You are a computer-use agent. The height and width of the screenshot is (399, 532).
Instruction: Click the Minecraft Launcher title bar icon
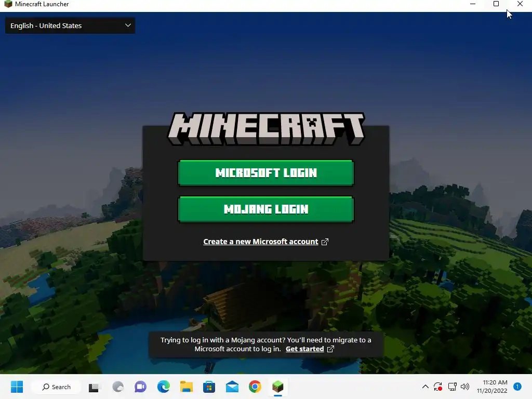pos(8,4)
